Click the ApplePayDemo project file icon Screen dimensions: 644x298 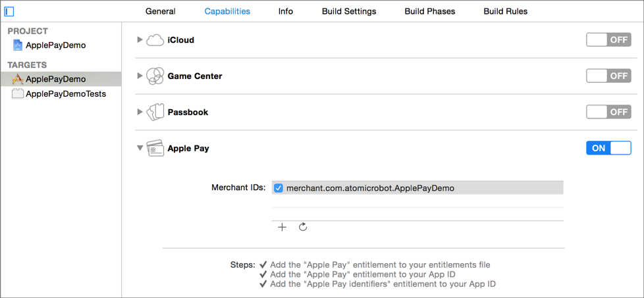tap(18, 45)
